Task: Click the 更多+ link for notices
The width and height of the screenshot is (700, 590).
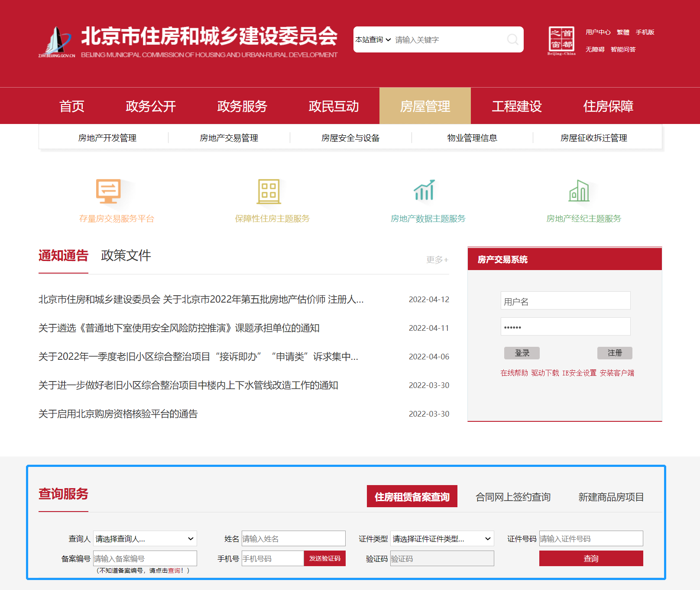Action: (x=437, y=260)
